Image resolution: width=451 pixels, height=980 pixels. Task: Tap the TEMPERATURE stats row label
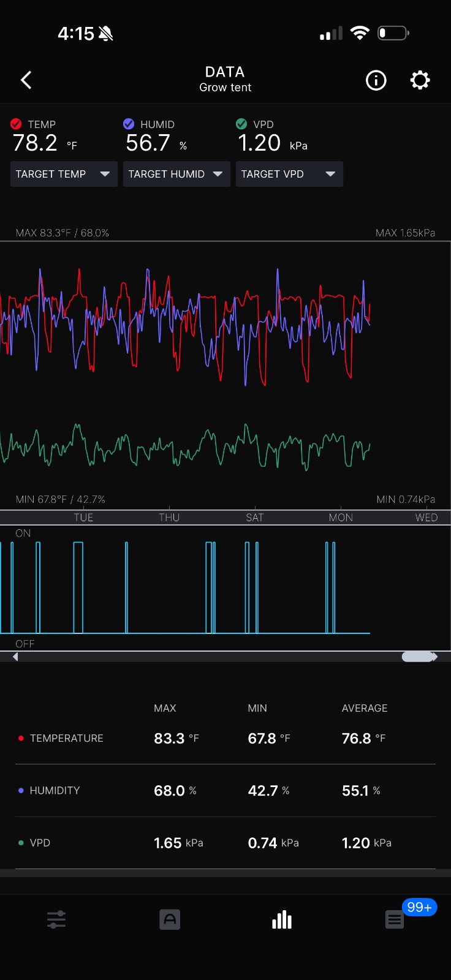66,738
